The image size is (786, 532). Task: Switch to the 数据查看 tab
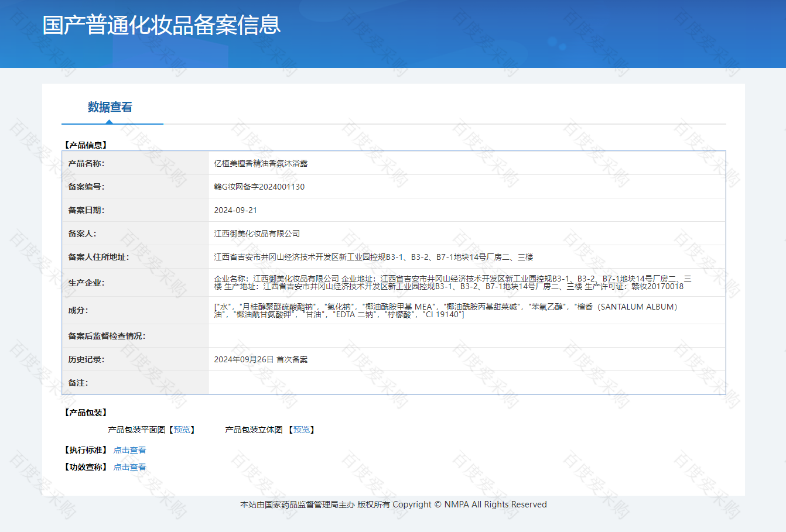110,107
